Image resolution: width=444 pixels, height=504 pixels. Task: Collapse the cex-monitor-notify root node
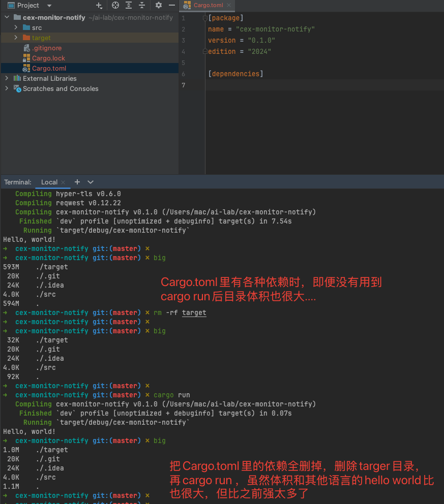[x=7, y=17]
